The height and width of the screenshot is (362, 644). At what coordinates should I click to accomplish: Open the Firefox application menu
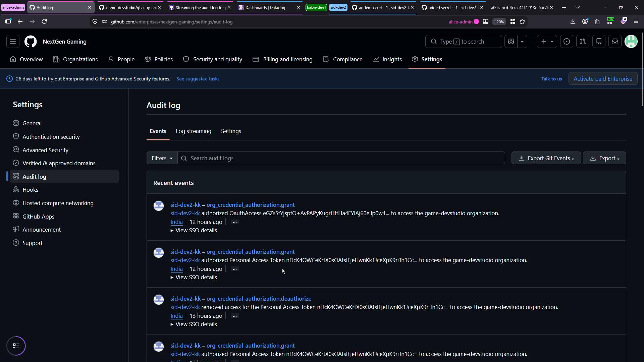coord(636,21)
